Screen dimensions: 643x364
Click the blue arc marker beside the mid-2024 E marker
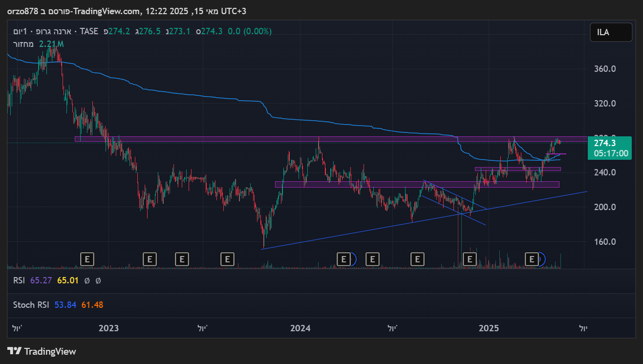(354, 259)
